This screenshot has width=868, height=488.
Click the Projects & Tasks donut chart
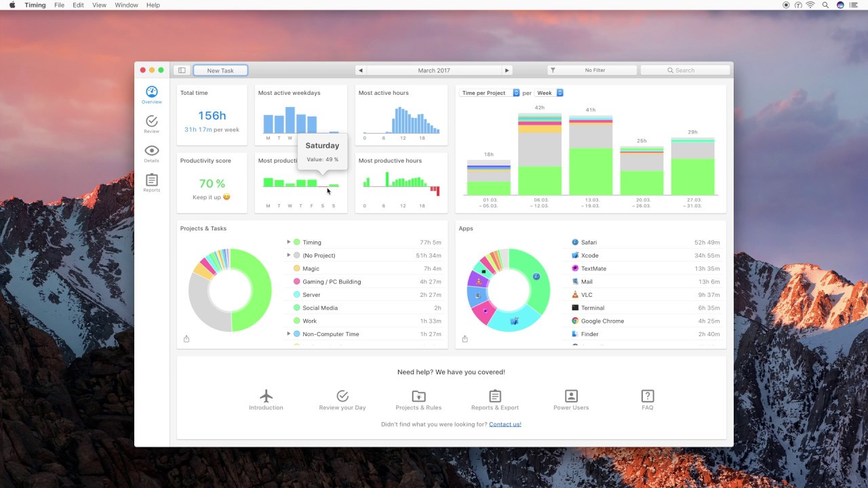pos(230,290)
